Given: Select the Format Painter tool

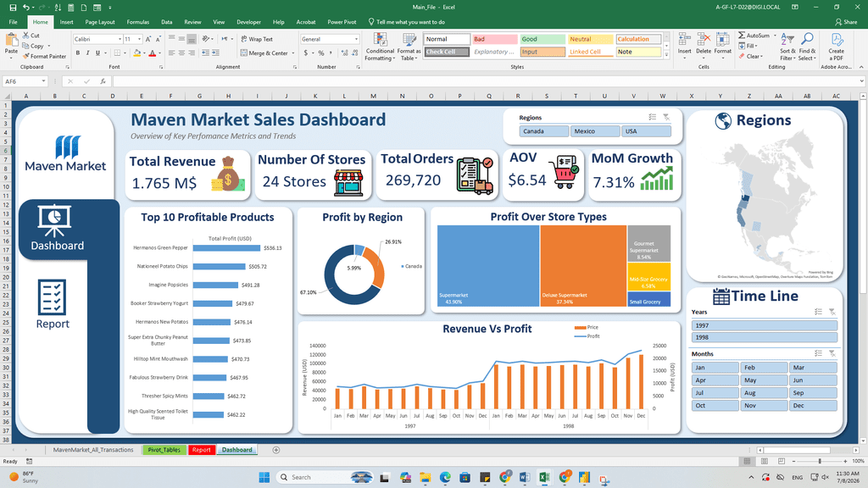Looking at the screenshot, I should [44, 57].
